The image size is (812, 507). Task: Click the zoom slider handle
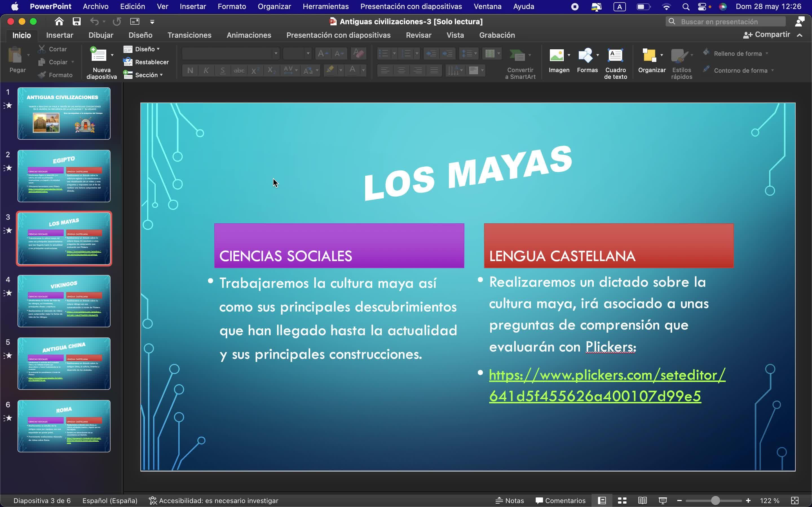click(715, 501)
